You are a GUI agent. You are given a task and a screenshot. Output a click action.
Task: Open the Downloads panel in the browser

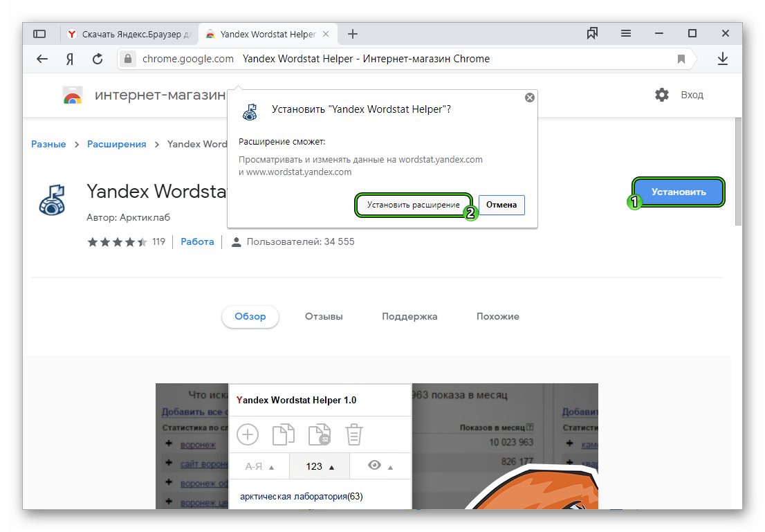point(723,59)
